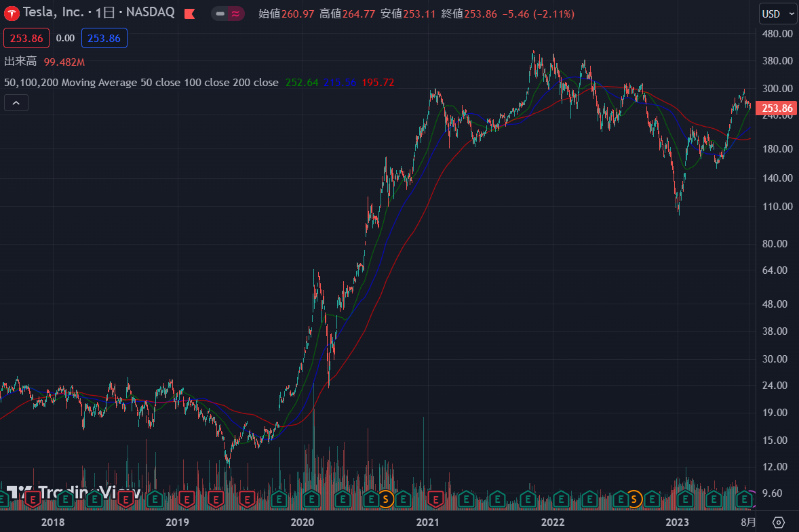Image resolution: width=799 pixels, height=532 pixels.
Task: Click the 8月 label on the time axis
Action: [x=748, y=523]
